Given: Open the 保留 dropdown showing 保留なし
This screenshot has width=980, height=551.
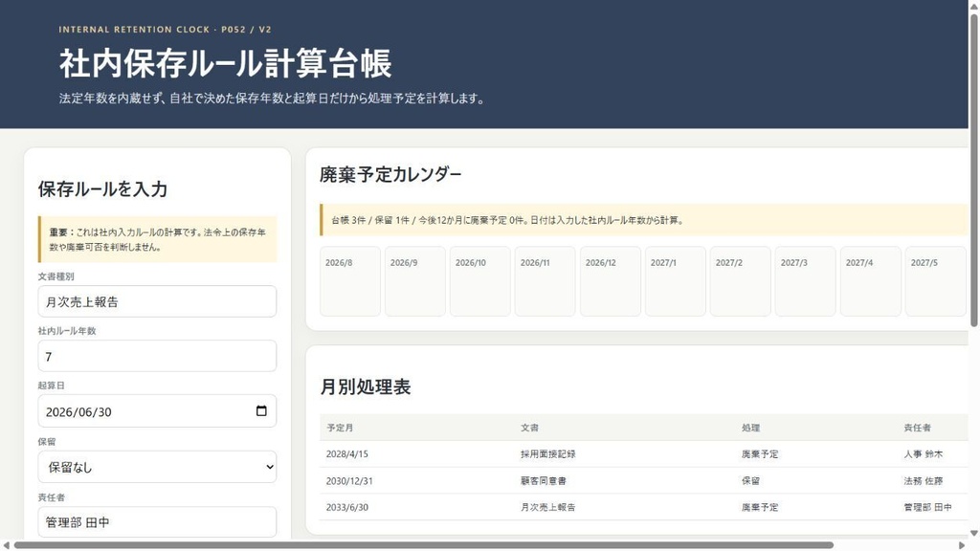Looking at the screenshot, I should tap(157, 467).
